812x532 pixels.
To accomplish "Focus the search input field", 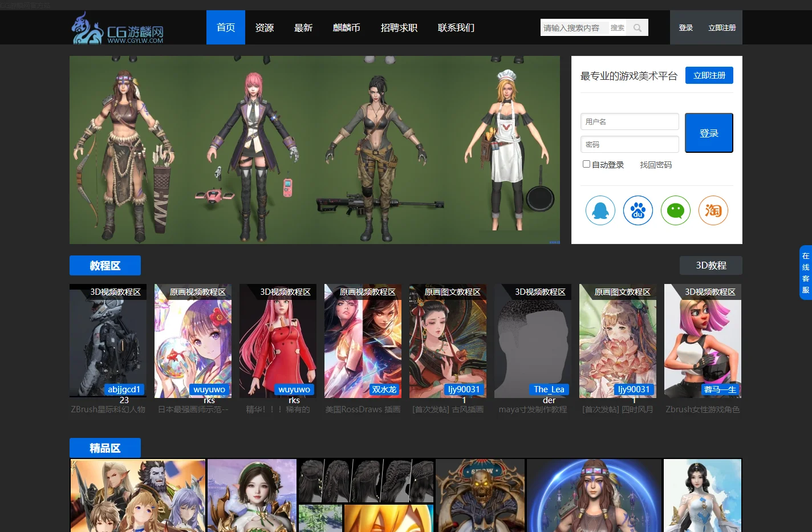I will click(575, 27).
